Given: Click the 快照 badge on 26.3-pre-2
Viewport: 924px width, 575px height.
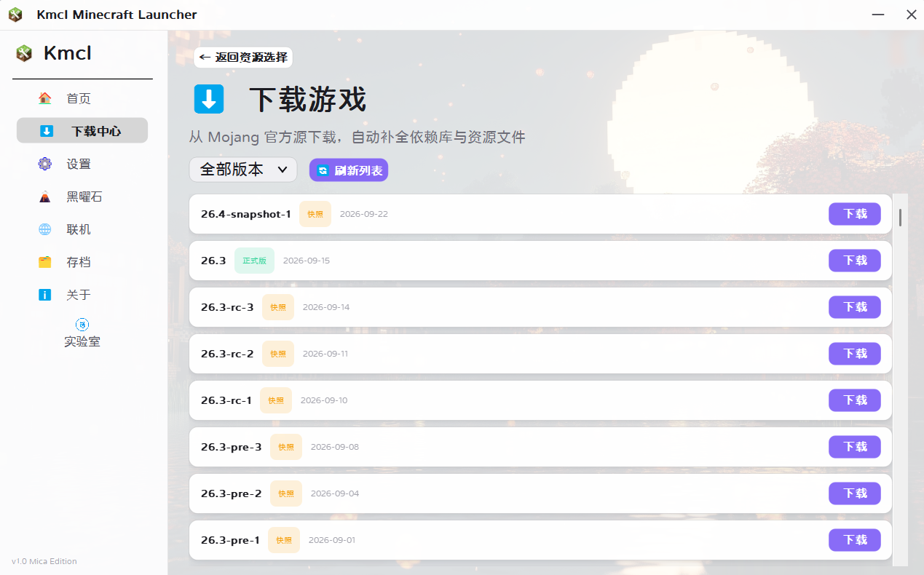Looking at the screenshot, I should [286, 493].
